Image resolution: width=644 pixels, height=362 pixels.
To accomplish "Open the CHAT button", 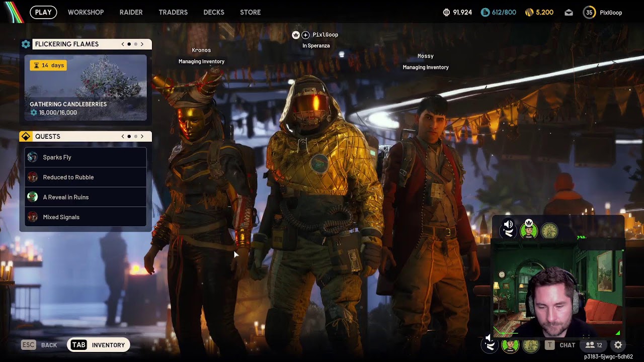I will click(560, 345).
